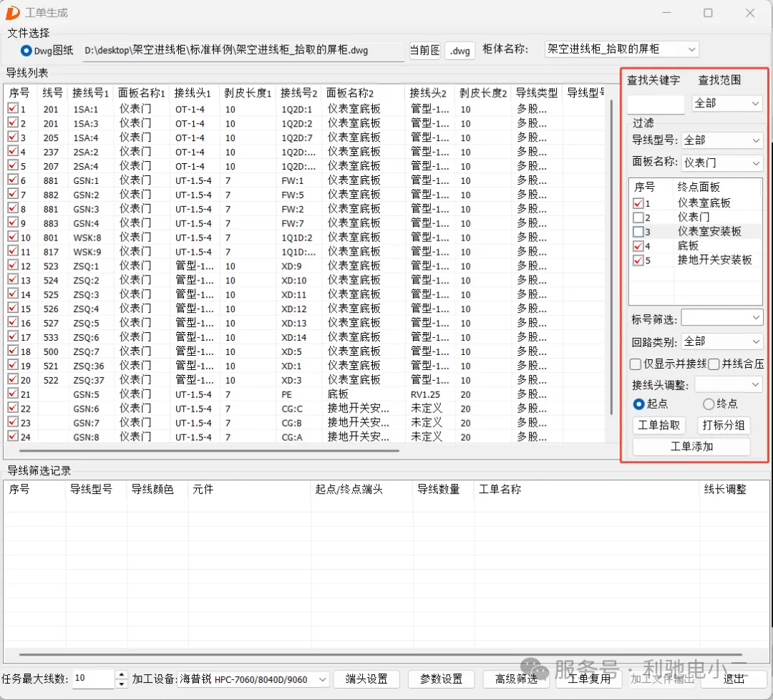Image resolution: width=773 pixels, height=700 pixels.
Task: Click the 退出 button
Action: coord(734,679)
